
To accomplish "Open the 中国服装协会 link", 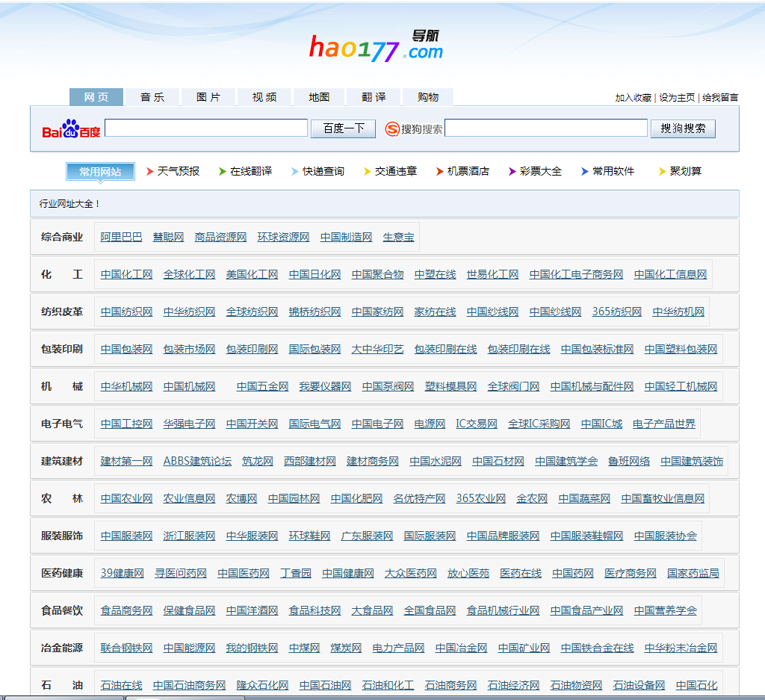I will (x=666, y=536).
